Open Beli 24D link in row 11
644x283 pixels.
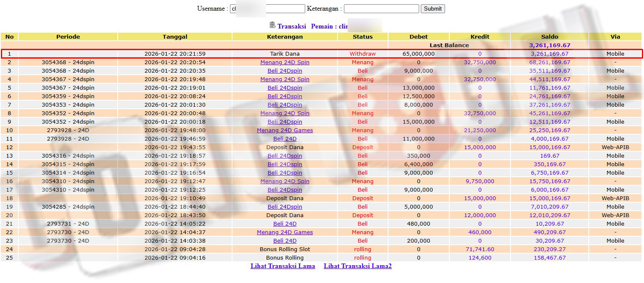click(285, 139)
